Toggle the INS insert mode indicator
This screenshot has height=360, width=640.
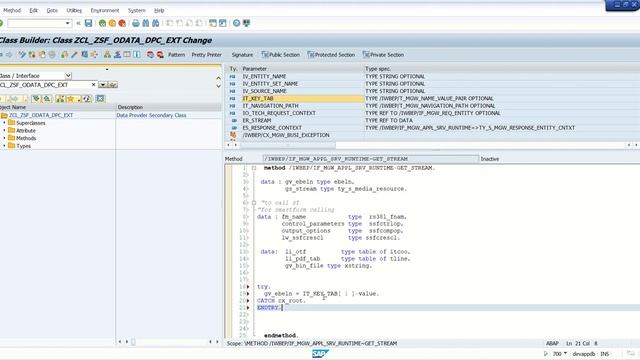click(604, 354)
